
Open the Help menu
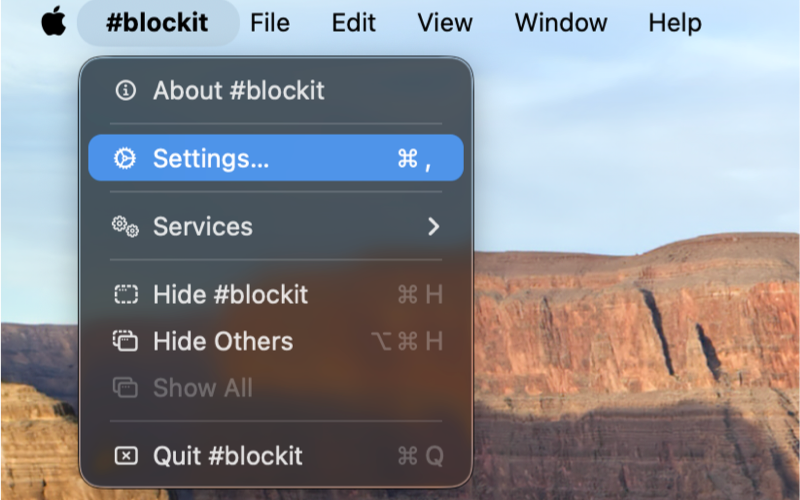click(675, 23)
